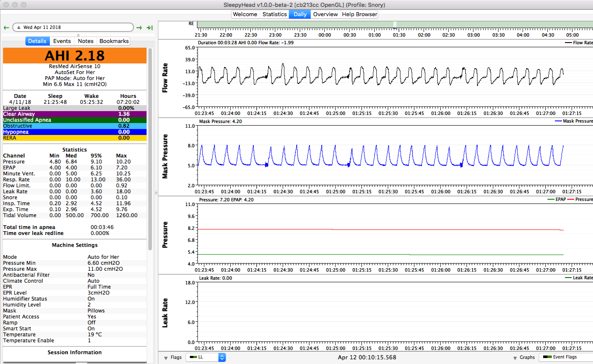
Task: Click the triangle next to Flags
Action: (x=166, y=358)
